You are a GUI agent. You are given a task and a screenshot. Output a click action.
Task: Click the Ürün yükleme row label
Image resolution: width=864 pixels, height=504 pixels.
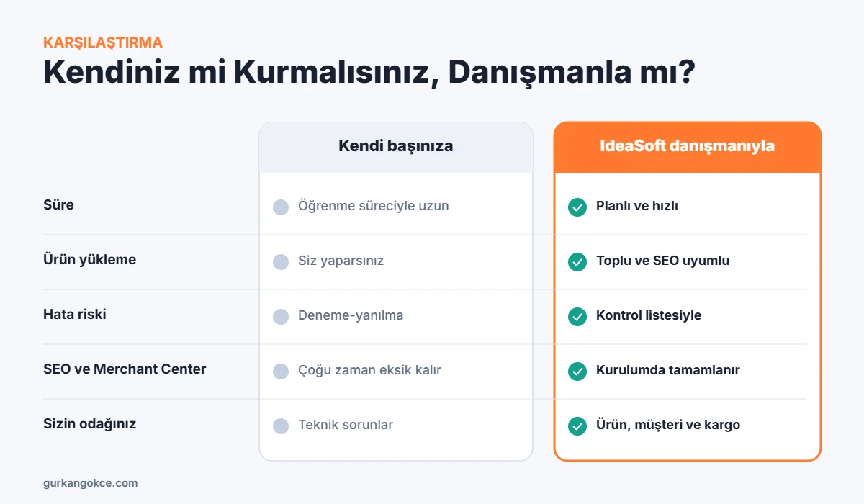89,260
